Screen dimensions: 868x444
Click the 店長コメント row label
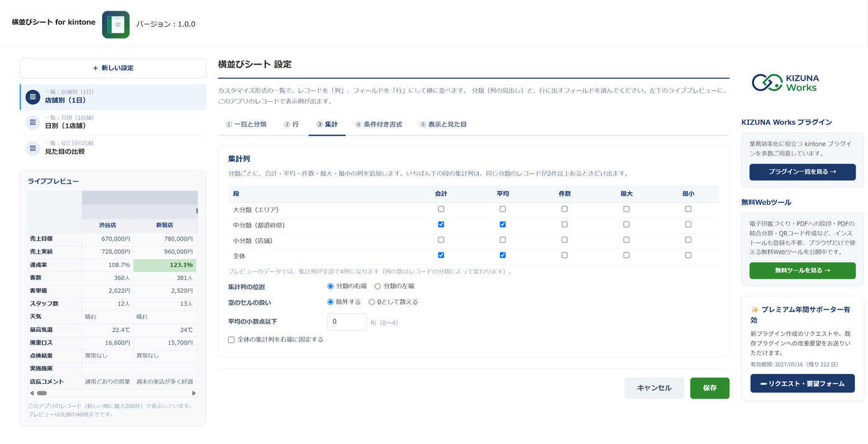coord(46,381)
